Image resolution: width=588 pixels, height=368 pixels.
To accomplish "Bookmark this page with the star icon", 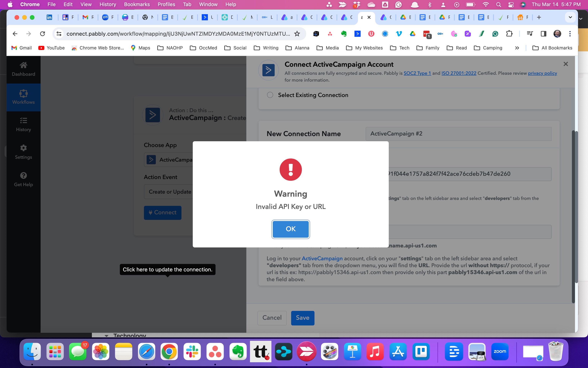I will pos(297,34).
